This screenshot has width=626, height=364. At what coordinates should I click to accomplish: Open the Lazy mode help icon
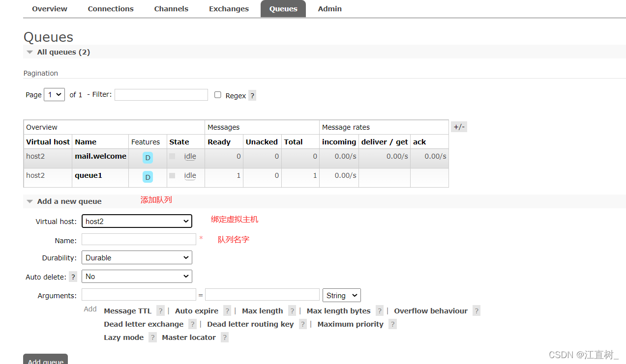pyautogui.click(x=153, y=337)
